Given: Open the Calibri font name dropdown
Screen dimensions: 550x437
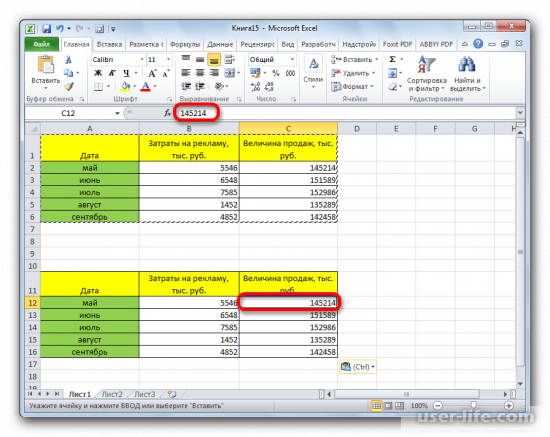Looking at the screenshot, I should (x=142, y=59).
